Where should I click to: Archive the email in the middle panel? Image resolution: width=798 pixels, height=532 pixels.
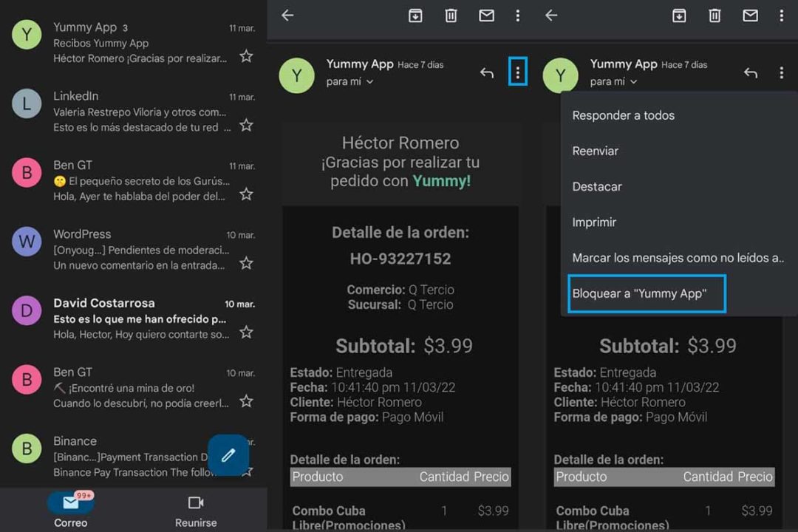[x=415, y=16]
